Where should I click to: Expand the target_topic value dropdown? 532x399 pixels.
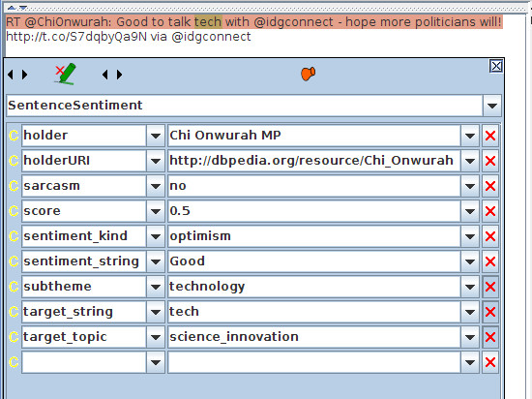tap(470, 337)
